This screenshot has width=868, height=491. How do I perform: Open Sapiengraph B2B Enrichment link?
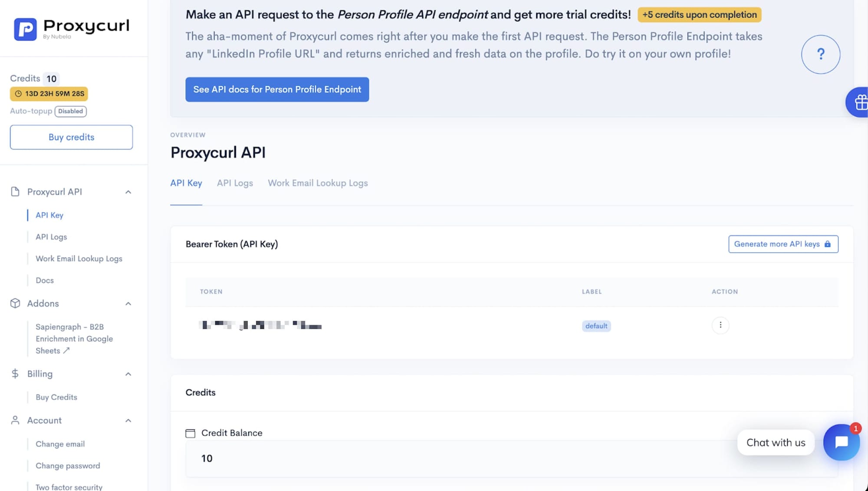74,339
